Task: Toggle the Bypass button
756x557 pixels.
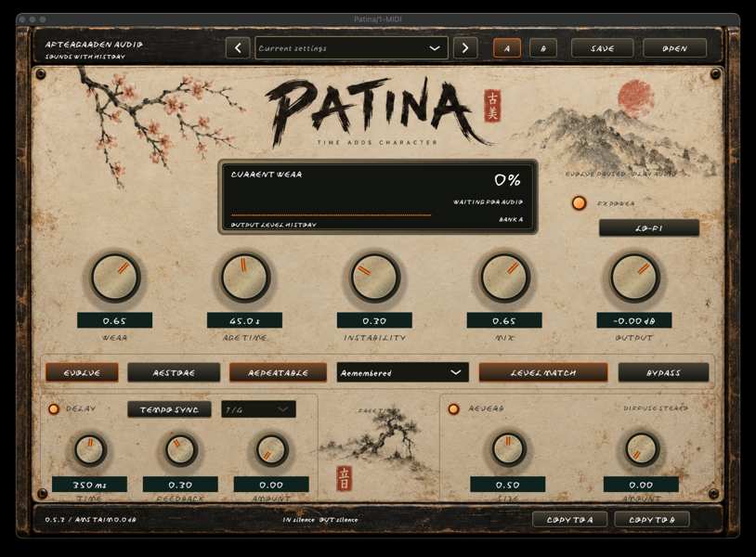Action: click(663, 372)
